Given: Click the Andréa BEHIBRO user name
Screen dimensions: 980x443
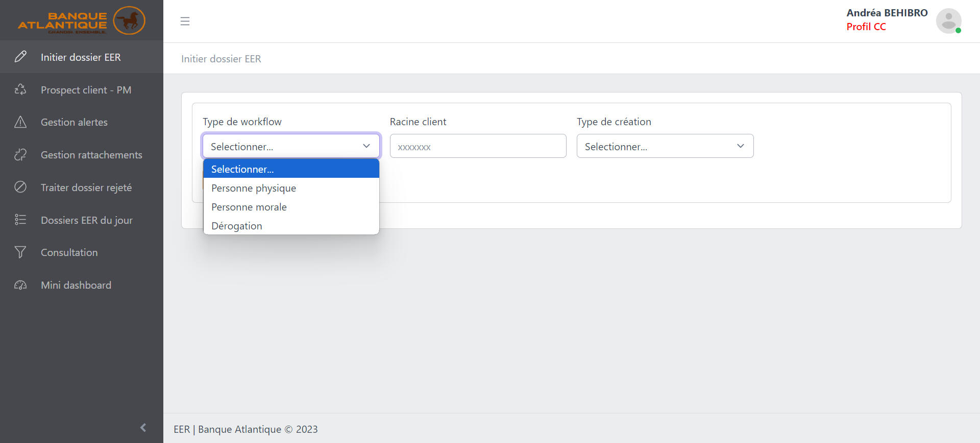Looking at the screenshot, I should click(887, 13).
